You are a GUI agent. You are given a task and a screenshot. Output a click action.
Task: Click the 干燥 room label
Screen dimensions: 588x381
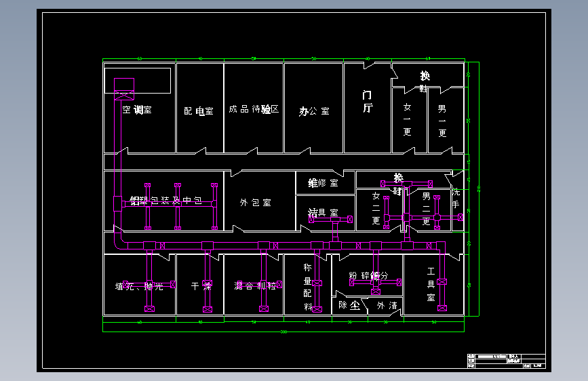pos(201,287)
